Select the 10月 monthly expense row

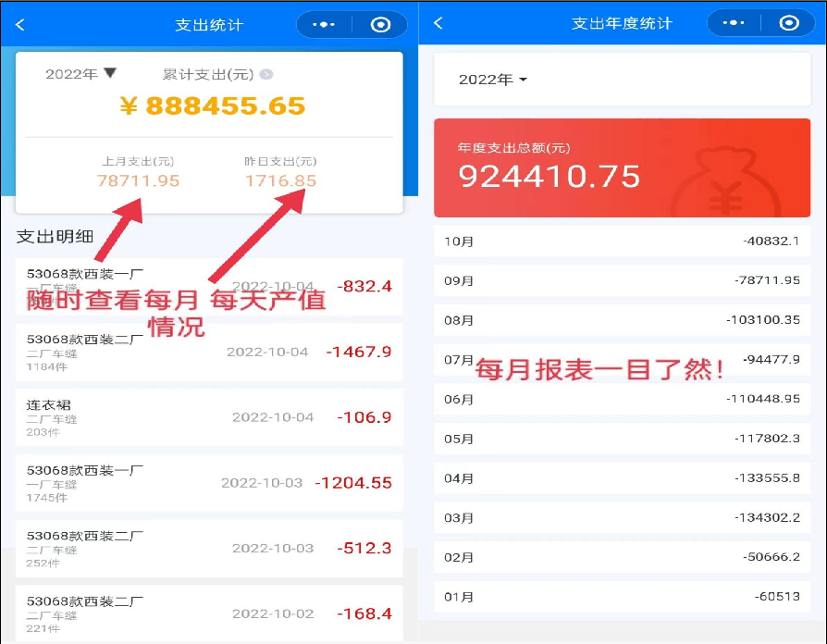[x=622, y=241]
